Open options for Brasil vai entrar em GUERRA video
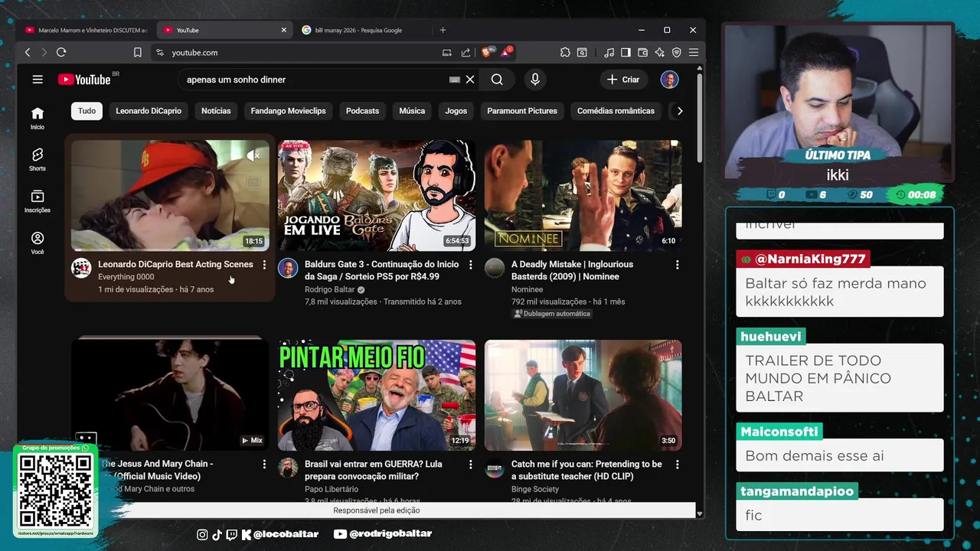 coord(471,465)
